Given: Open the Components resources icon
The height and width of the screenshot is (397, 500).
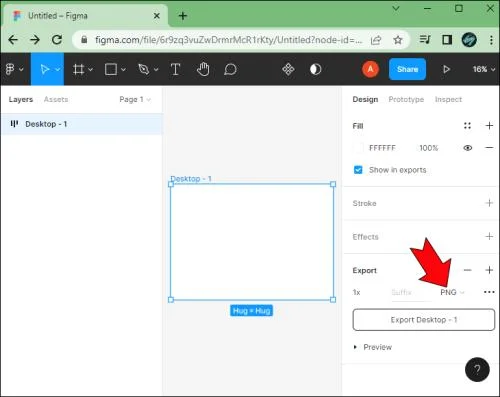Looking at the screenshot, I should point(288,69).
